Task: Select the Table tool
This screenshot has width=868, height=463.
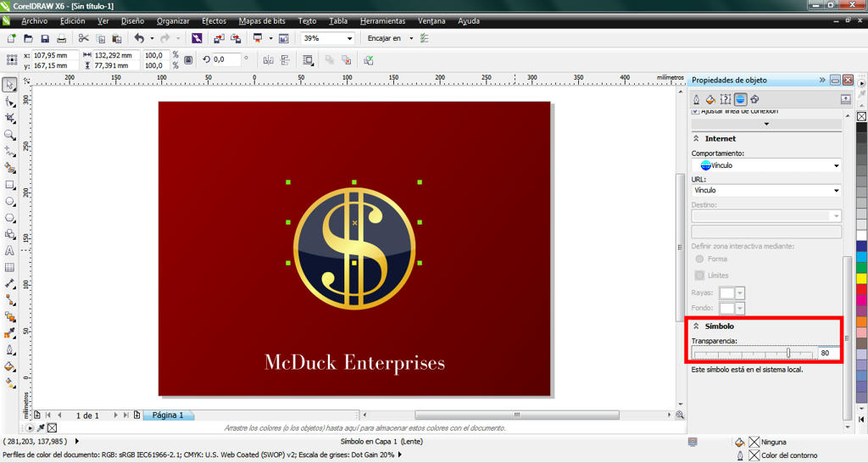Action: (x=9, y=267)
